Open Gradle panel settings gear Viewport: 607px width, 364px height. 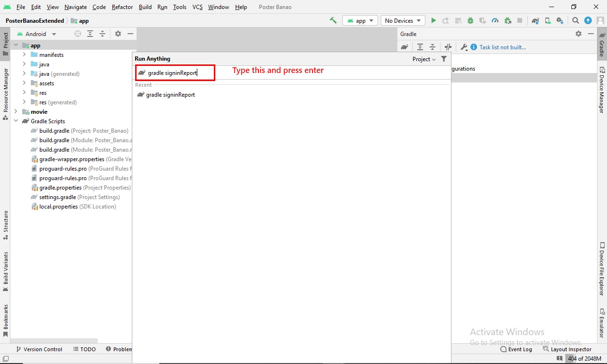tap(579, 34)
